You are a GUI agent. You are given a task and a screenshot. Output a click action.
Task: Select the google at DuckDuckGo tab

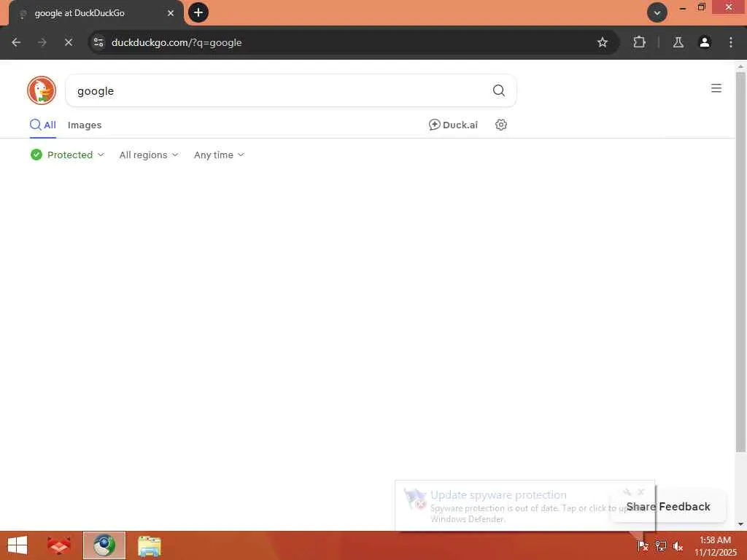coord(96,13)
